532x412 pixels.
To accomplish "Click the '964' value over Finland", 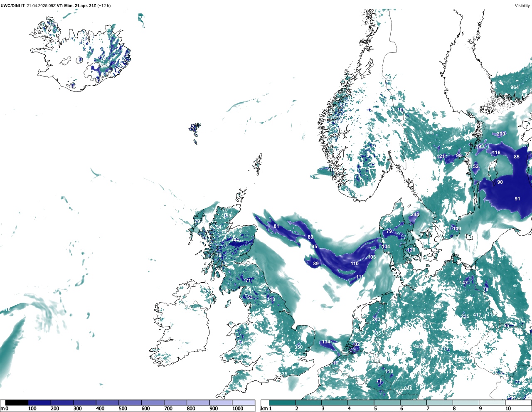I will pyautogui.click(x=515, y=87).
